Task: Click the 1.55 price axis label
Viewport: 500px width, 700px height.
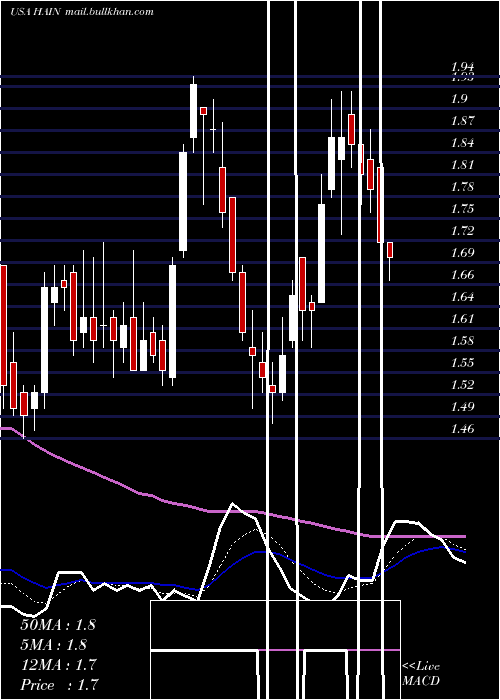Action: (x=462, y=362)
